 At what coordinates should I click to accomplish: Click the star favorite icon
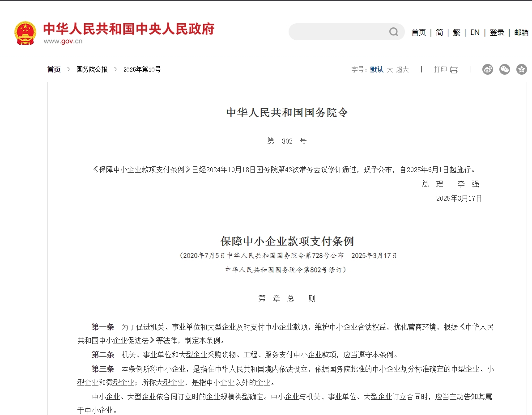coord(521,69)
